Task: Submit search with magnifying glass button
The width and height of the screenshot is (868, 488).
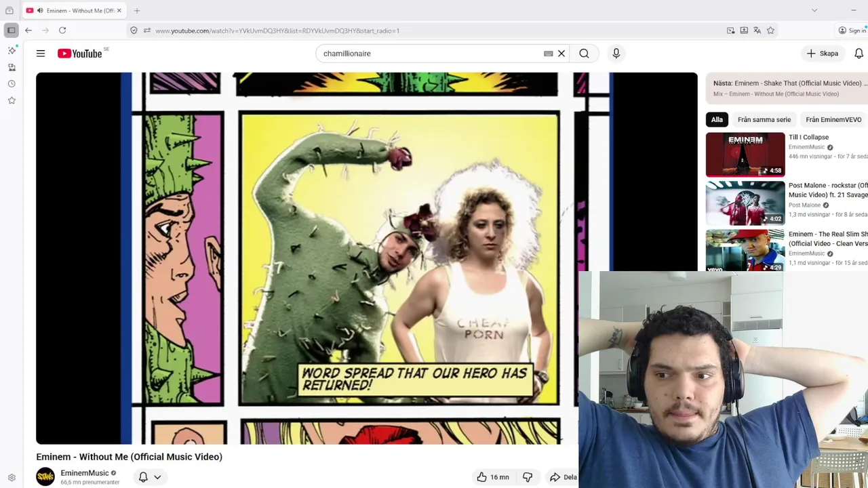Action: pos(584,54)
